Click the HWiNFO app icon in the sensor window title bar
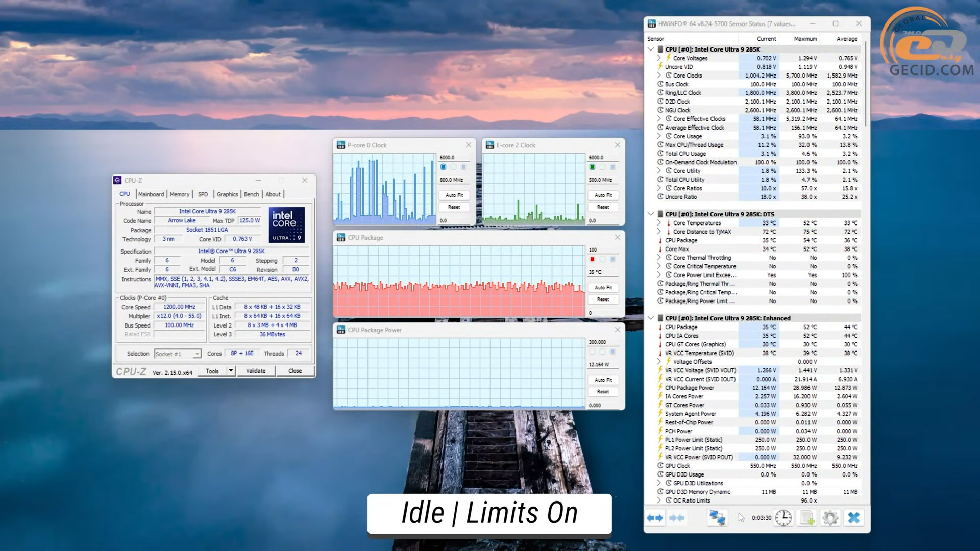This screenshot has height=551, width=980. point(652,23)
